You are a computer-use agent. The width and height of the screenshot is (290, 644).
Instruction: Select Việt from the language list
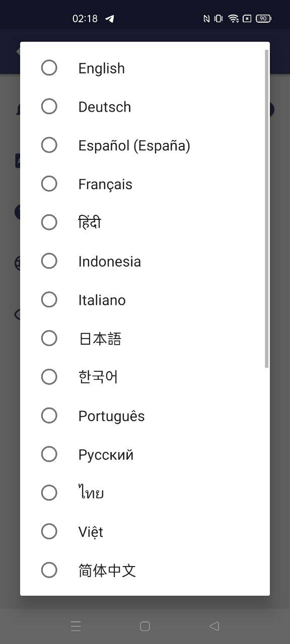click(49, 532)
